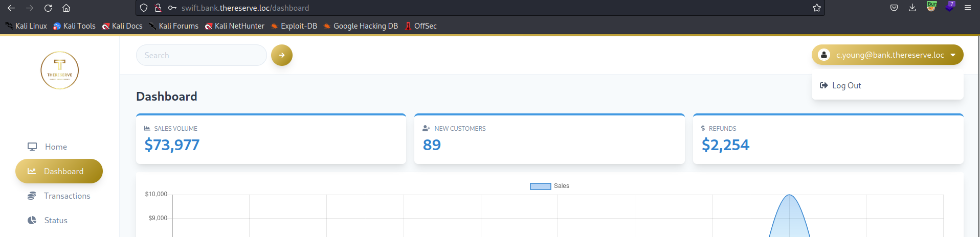This screenshot has height=237, width=980.
Task: Bookmark this page with star icon
Action: coord(816,8)
